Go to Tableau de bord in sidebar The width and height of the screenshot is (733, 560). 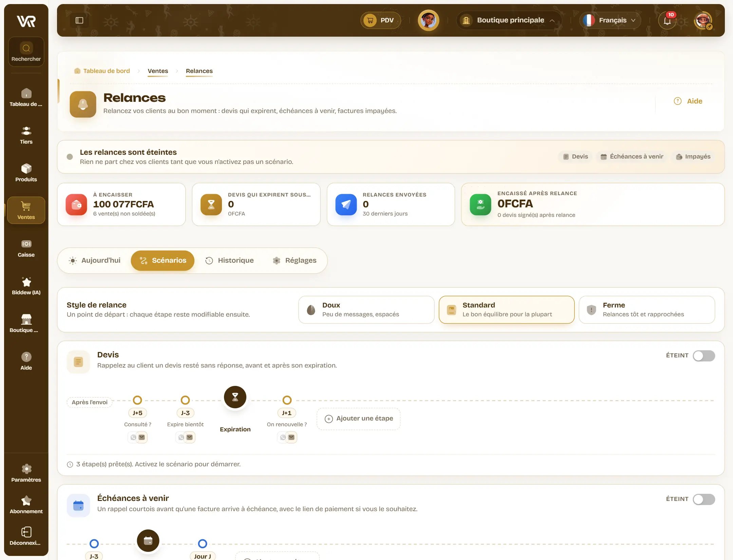tap(26, 97)
